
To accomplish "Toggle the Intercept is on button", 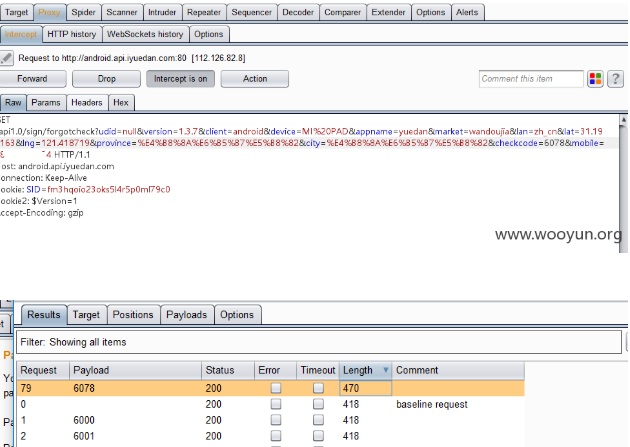I will pos(180,79).
